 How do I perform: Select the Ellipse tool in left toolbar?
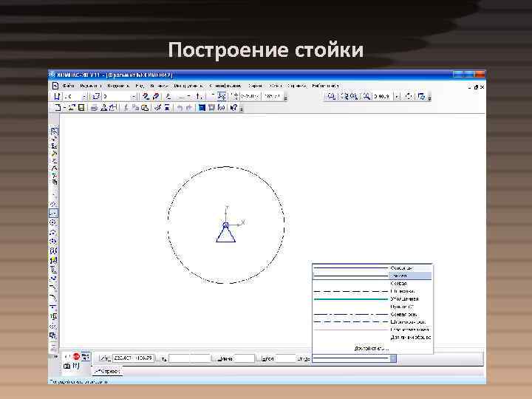[53, 242]
